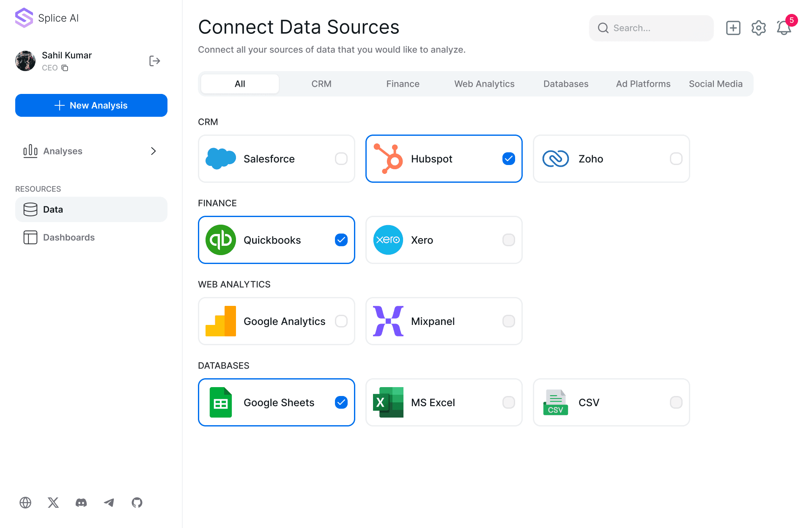The height and width of the screenshot is (528, 812).
Task: Switch to the CRM tab
Action: 321,84
